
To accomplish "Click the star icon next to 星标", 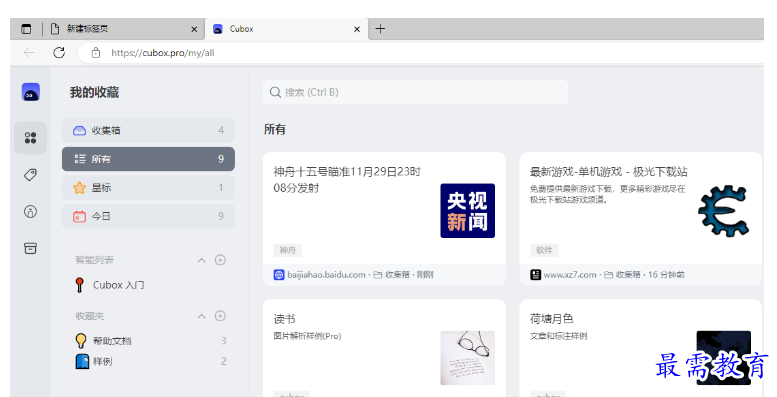I will point(79,188).
